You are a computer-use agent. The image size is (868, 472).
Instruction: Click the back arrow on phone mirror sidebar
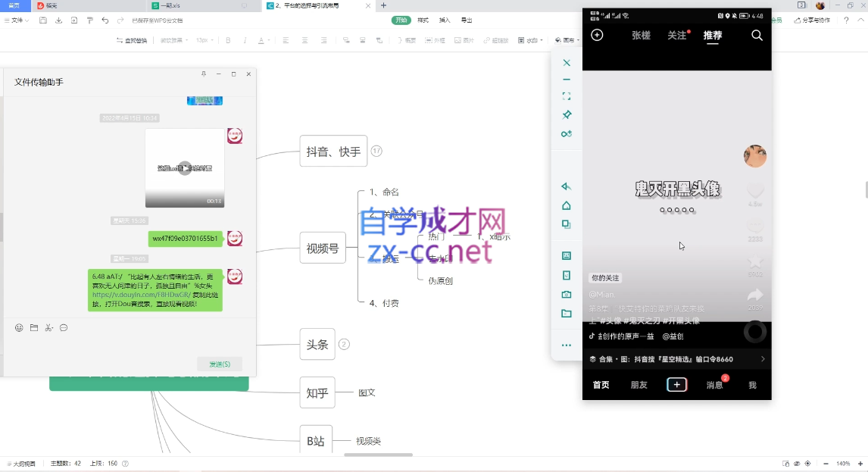click(567, 186)
